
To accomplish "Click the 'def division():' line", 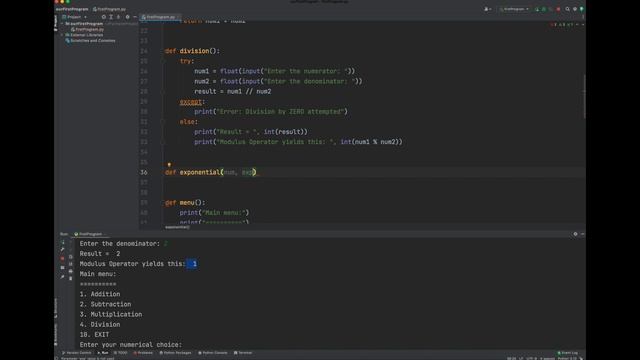I will click(192, 51).
